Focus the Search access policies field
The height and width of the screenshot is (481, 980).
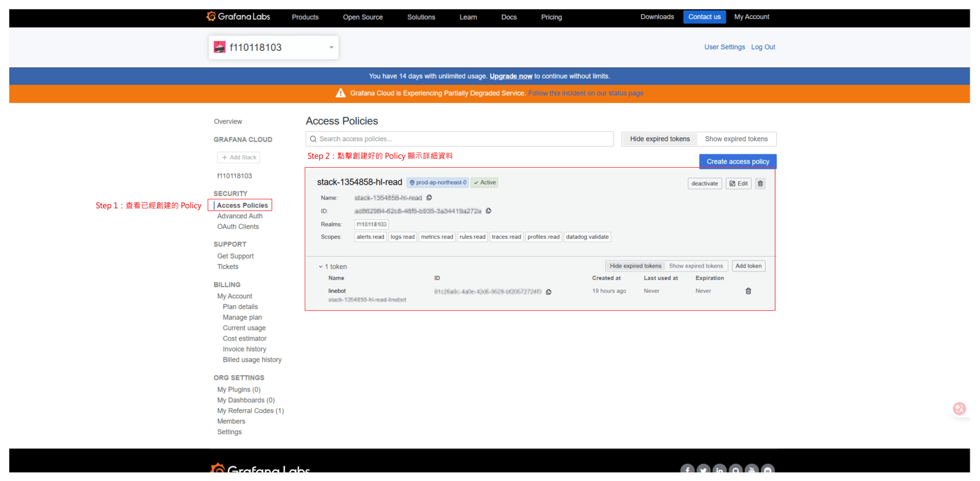(x=459, y=139)
